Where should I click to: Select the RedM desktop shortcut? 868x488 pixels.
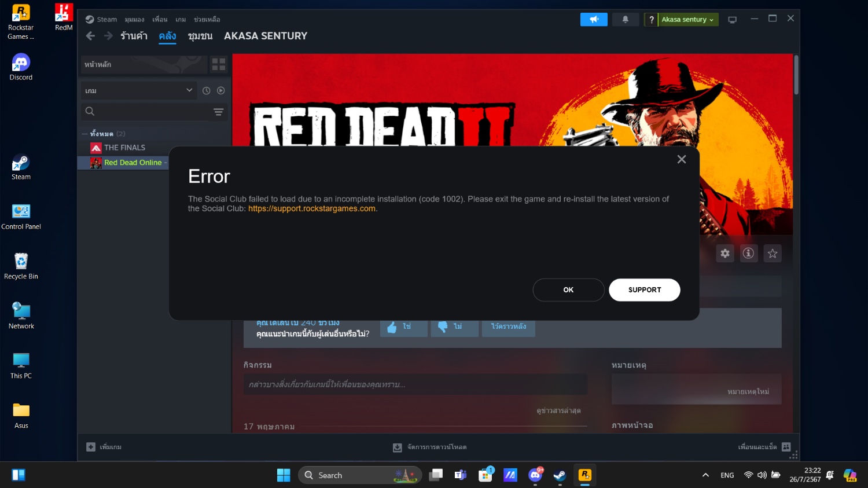tap(64, 17)
